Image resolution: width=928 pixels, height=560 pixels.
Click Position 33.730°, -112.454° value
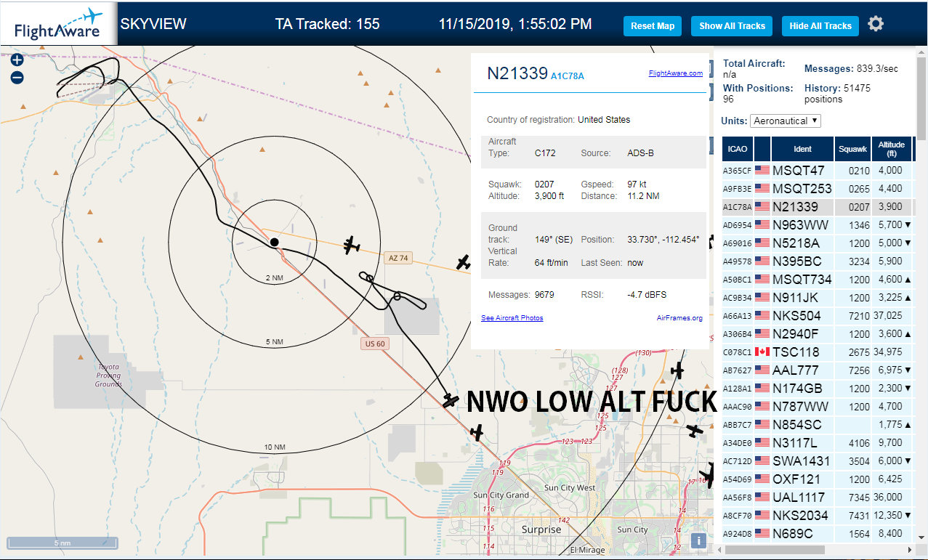[x=663, y=240]
